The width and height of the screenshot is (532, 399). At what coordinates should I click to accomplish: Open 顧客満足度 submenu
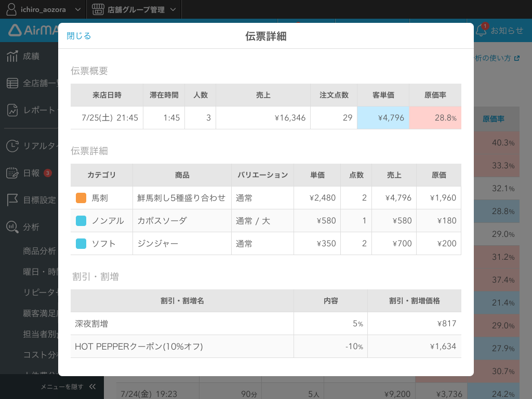coord(41,313)
